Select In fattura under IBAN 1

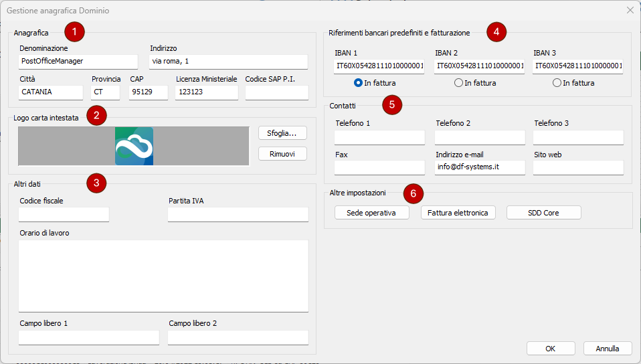359,83
